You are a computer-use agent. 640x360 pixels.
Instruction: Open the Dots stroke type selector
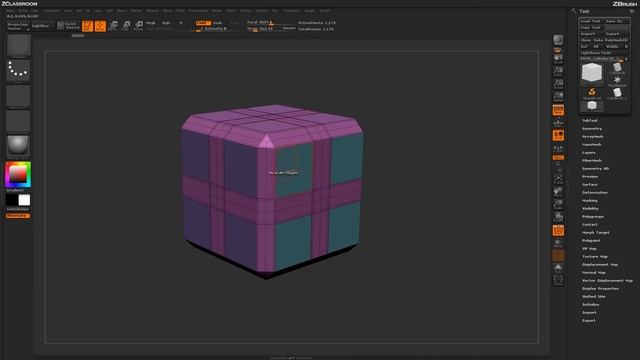coord(18,71)
